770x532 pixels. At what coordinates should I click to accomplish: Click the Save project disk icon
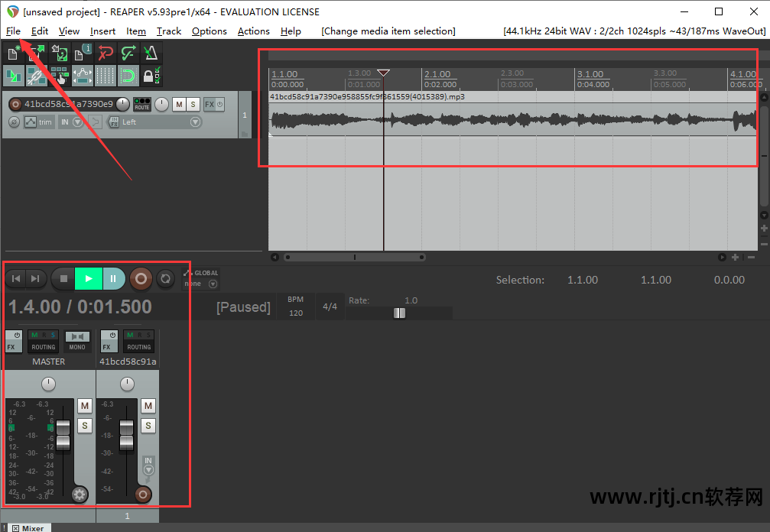(x=60, y=53)
